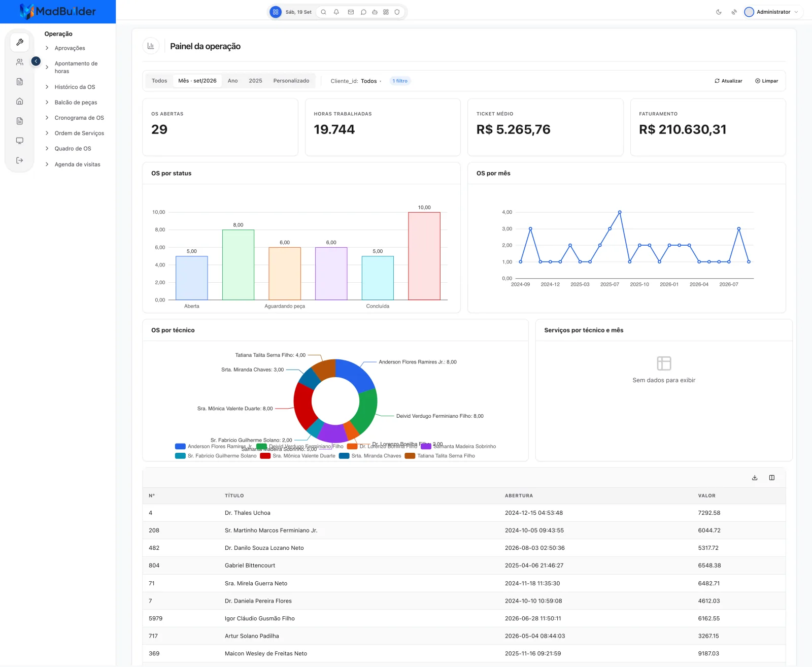
Task: Click the home sidebar icon
Action: click(x=20, y=101)
